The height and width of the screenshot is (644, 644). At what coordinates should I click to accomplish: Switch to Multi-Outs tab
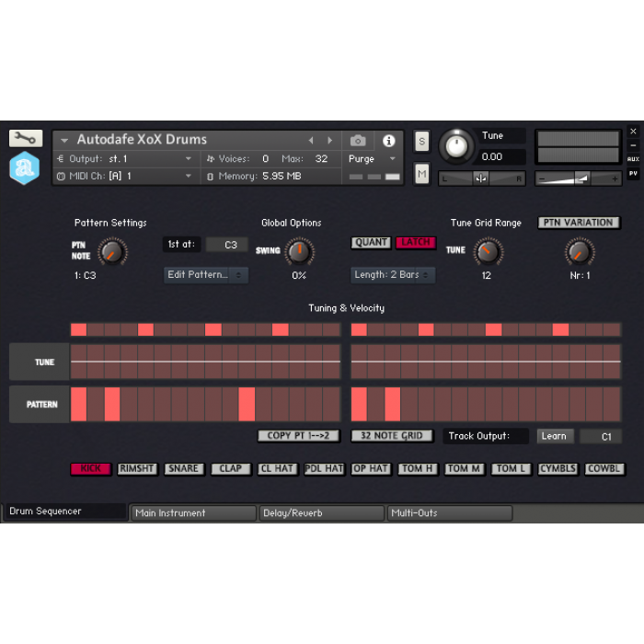[450, 513]
